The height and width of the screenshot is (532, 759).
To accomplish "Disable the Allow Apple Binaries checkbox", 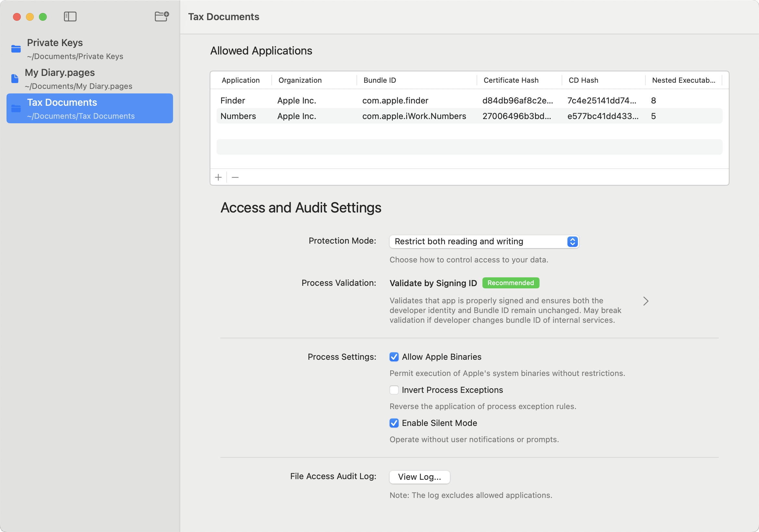I will tap(394, 357).
